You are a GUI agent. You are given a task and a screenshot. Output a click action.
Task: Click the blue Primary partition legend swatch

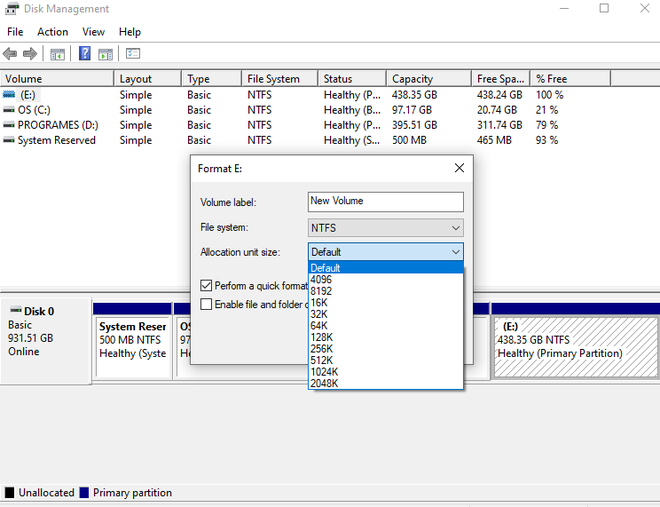point(84,492)
